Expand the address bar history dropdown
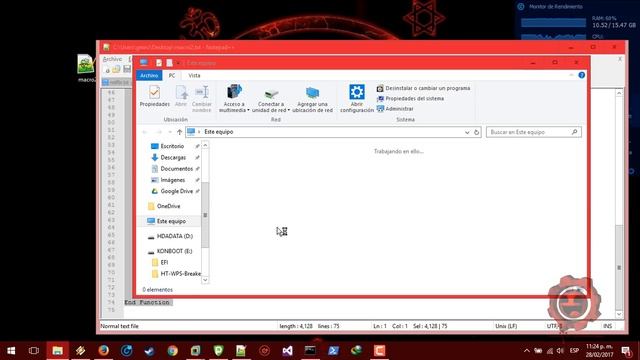640x360 pixels. click(467, 132)
